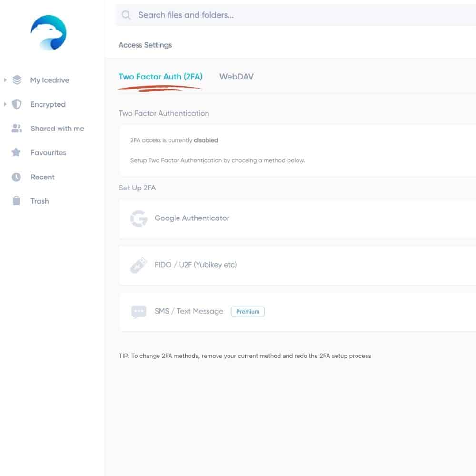Click the My Icedrive layers icon

coord(17,80)
